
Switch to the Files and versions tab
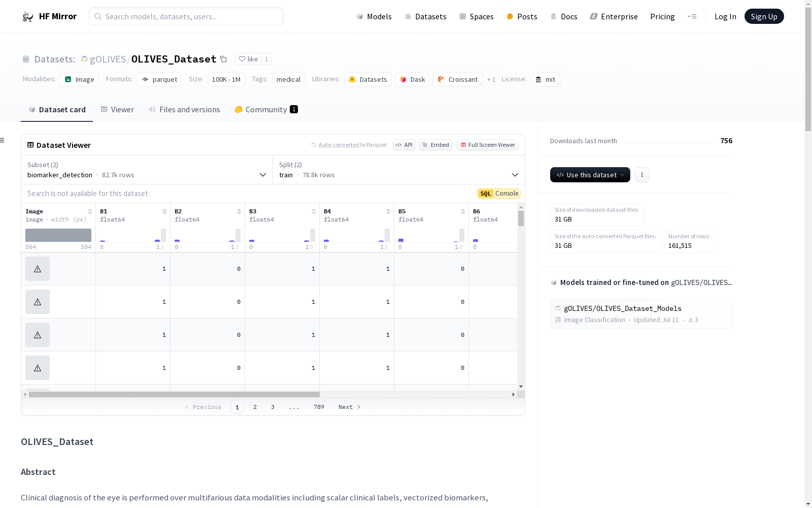point(184,110)
